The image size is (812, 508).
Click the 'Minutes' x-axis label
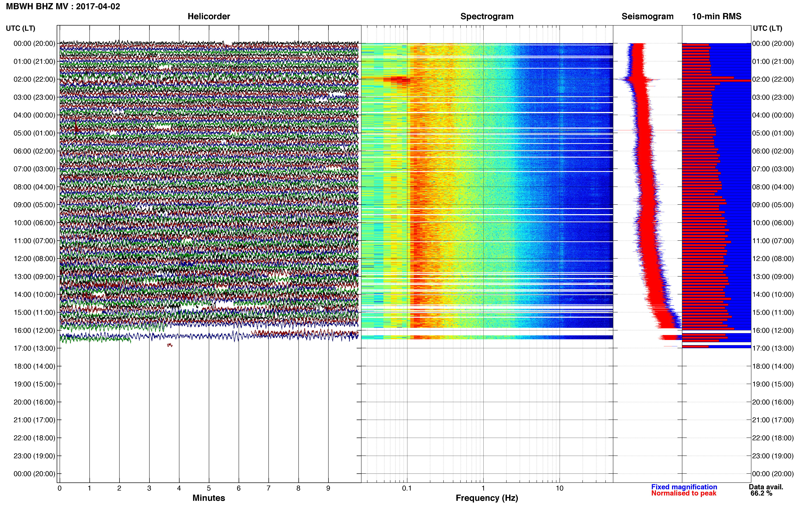click(x=208, y=498)
